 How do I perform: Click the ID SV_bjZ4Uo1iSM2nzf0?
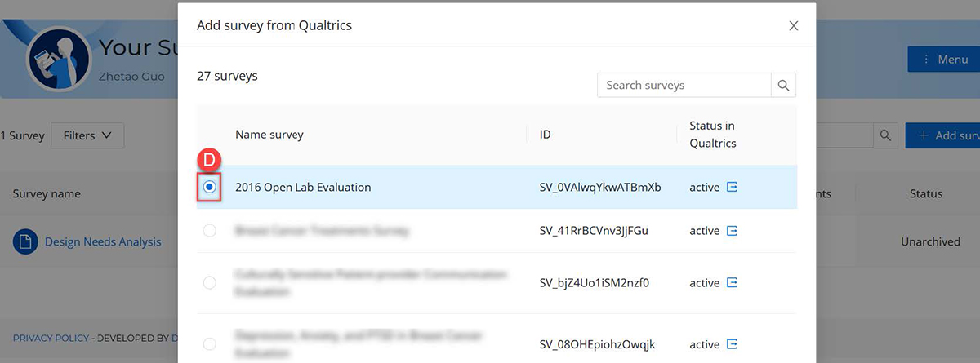595,283
